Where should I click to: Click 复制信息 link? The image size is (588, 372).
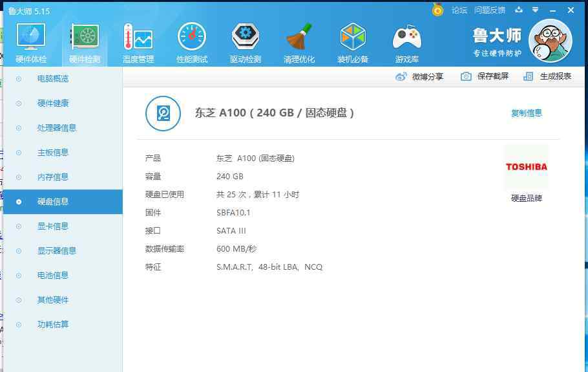coord(527,113)
